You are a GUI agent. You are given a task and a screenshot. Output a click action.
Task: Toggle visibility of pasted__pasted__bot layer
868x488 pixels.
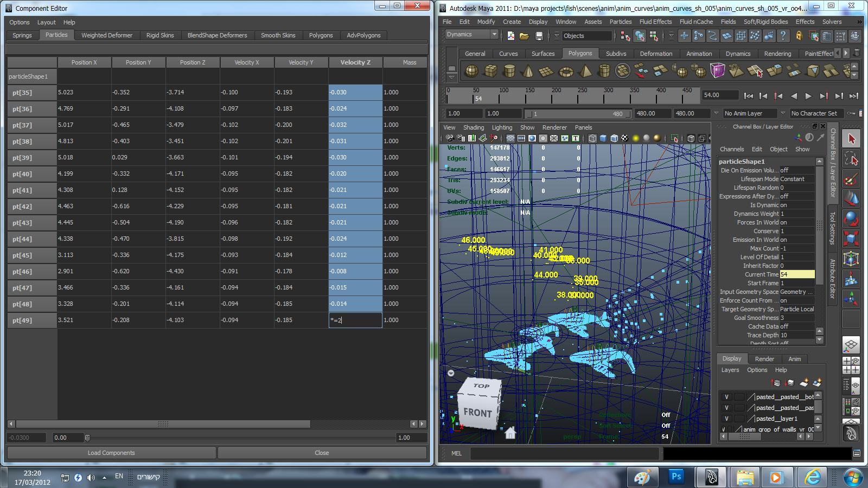pyautogui.click(x=726, y=397)
